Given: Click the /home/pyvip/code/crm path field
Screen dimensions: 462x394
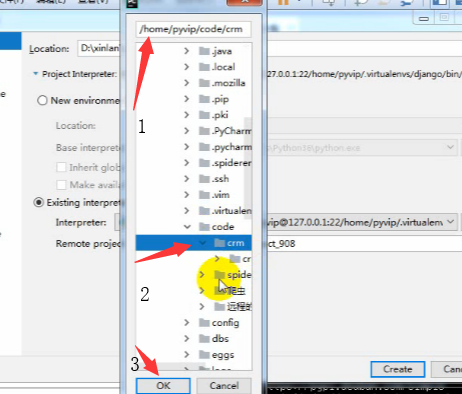Looking at the screenshot, I should point(194,29).
